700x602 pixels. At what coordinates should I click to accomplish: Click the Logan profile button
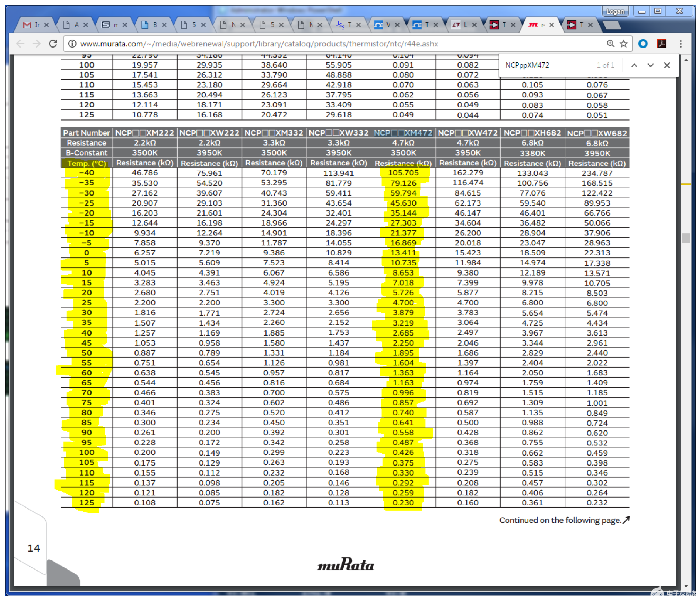615,11
